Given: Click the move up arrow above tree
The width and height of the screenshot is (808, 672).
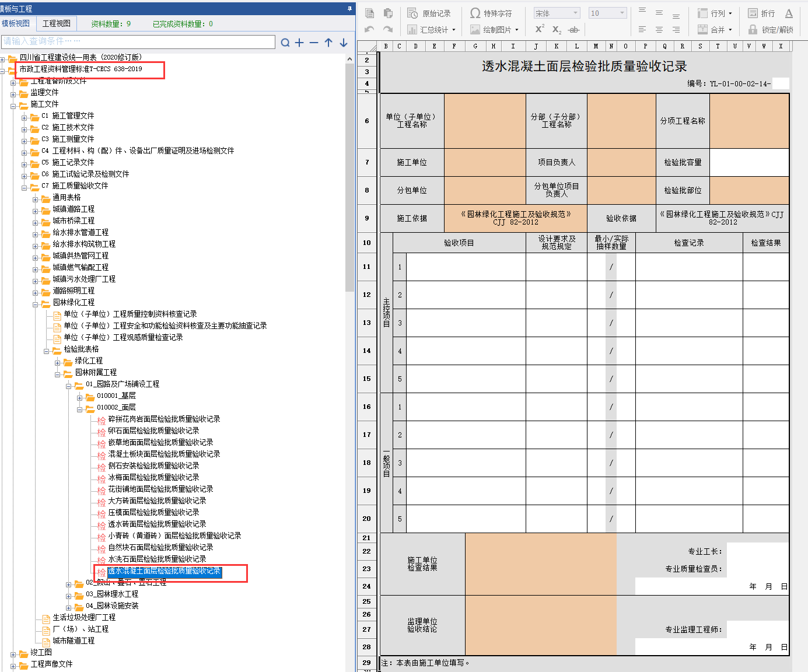Looking at the screenshot, I should (x=328, y=43).
